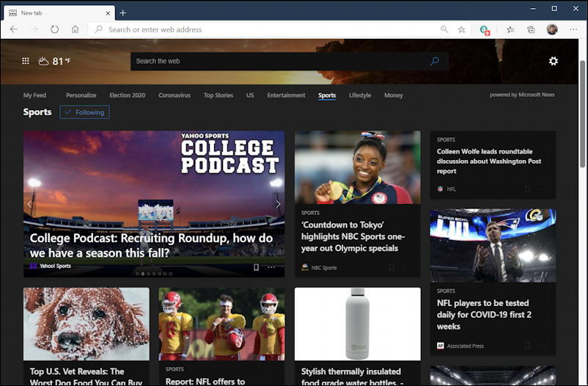Image resolution: width=588 pixels, height=386 pixels.
Task: Click the zoom magnifier icon in address bar
Action: tap(444, 29)
